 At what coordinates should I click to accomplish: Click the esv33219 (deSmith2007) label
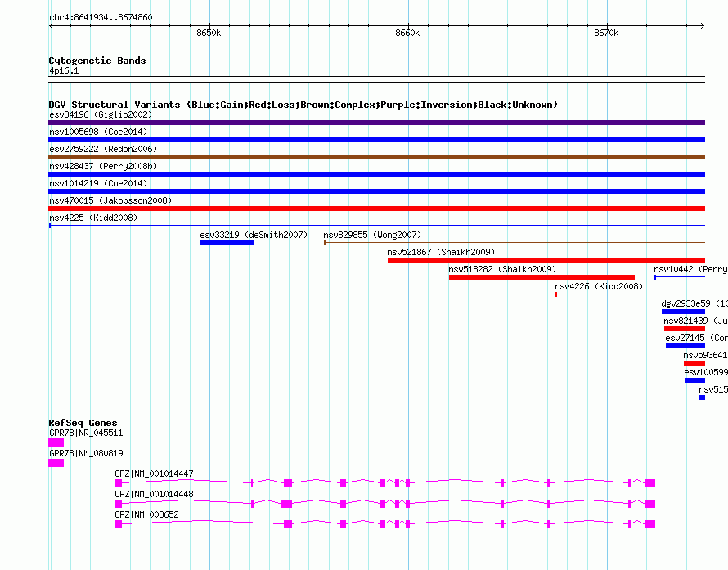coord(254,235)
